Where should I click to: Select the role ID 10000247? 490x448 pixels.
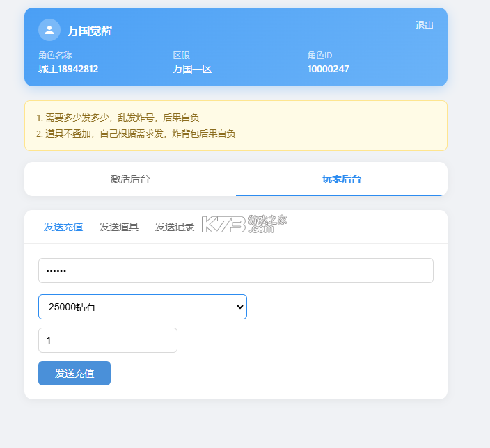329,69
